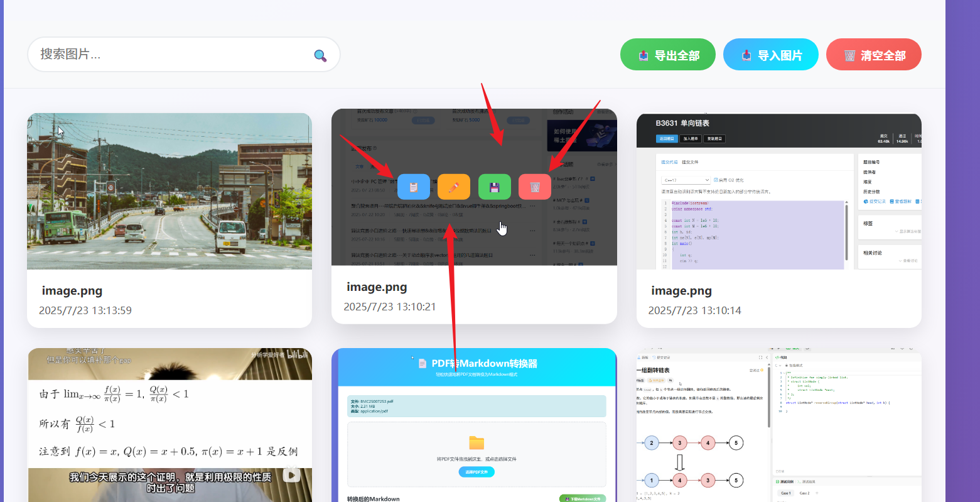
Task: Click the timestamp 2025/7/23 13:10:14
Action: pos(695,310)
